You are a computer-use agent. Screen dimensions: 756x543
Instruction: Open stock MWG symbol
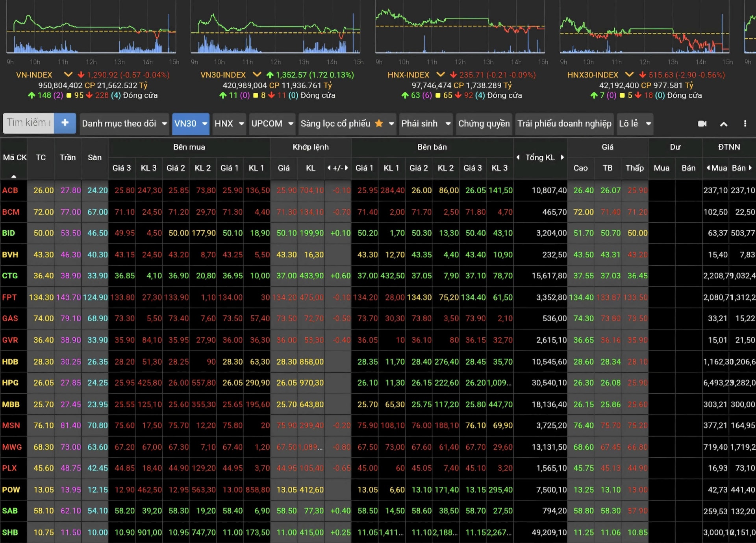(12, 447)
